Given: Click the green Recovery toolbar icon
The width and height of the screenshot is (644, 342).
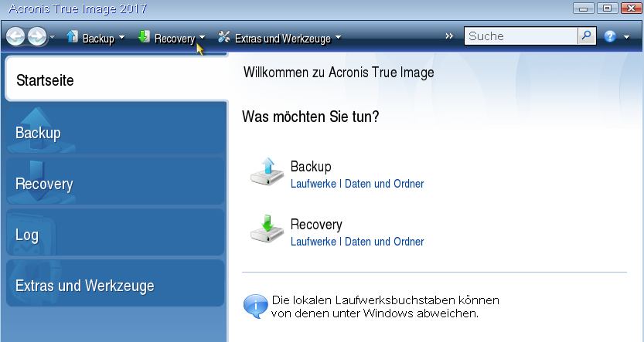Looking at the screenshot, I should [144, 36].
